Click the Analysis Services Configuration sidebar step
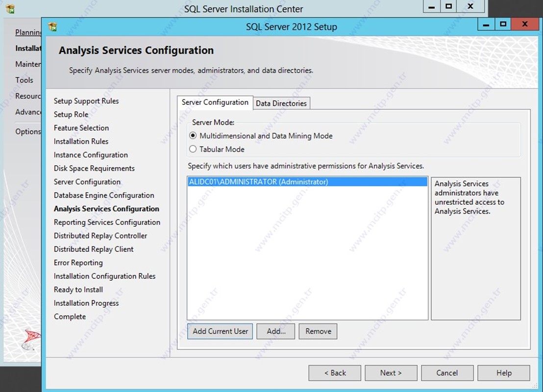 pos(107,209)
